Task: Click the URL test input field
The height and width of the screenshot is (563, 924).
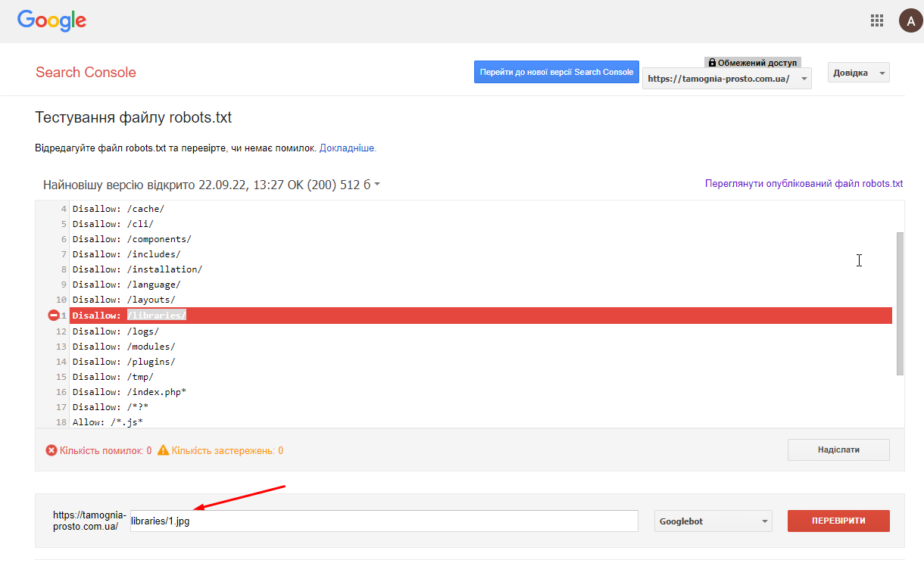Action: point(384,521)
